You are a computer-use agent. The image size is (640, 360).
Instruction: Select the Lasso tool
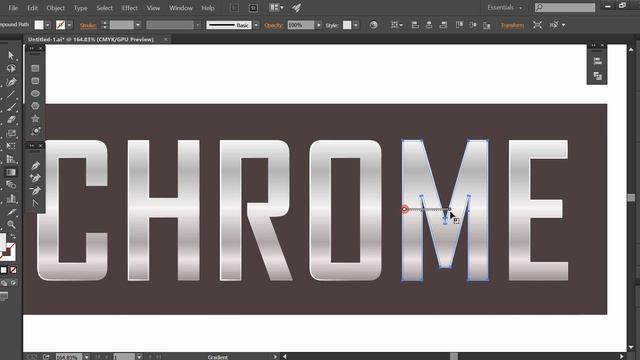(x=11, y=69)
